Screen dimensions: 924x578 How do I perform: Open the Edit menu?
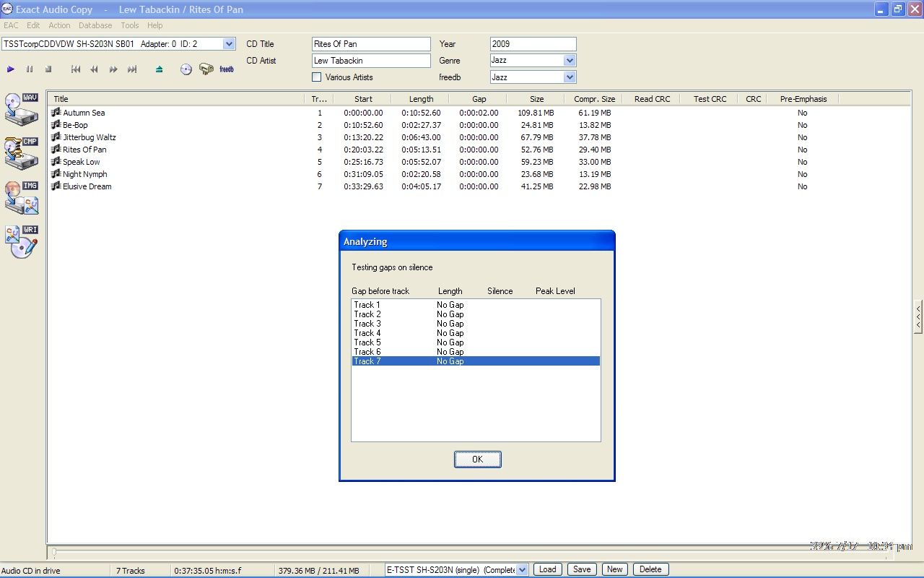(x=33, y=25)
